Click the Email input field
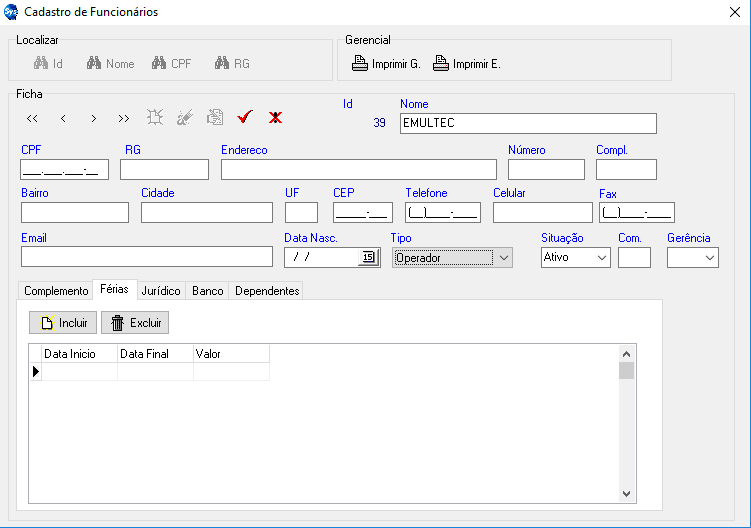The width and height of the screenshot is (751, 528). 147,257
